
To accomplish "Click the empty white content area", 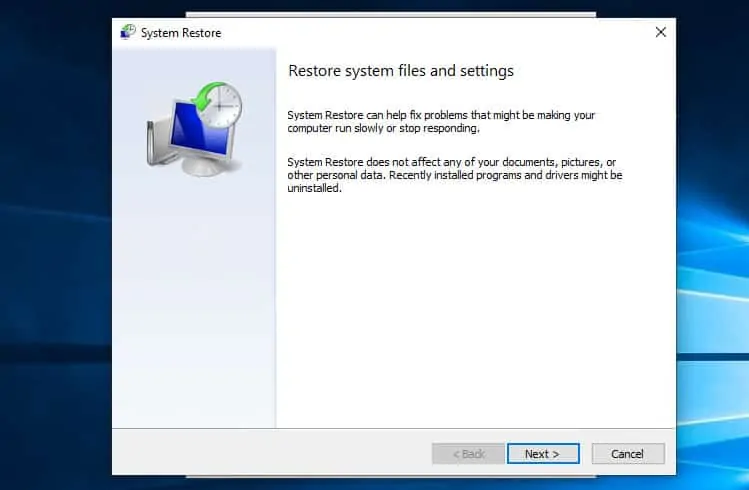I will pyautogui.click(x=475, y=310).
